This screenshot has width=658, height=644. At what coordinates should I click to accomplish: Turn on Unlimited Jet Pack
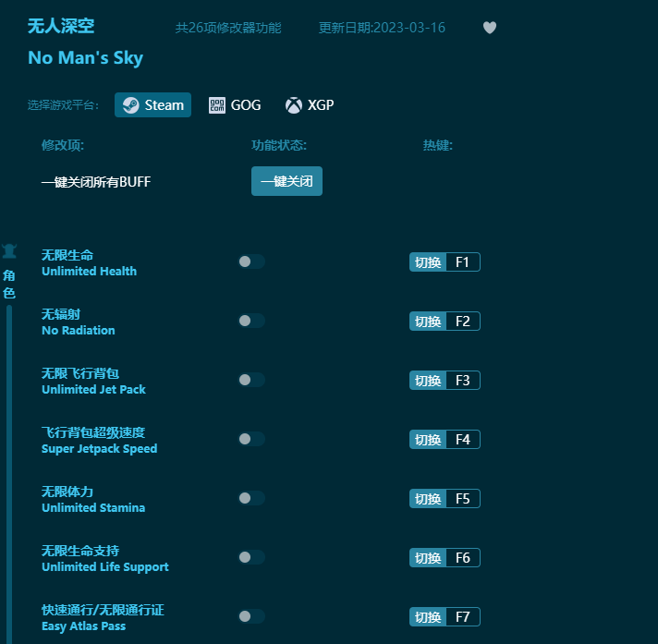pyautogui.click(x=251, y=380)
